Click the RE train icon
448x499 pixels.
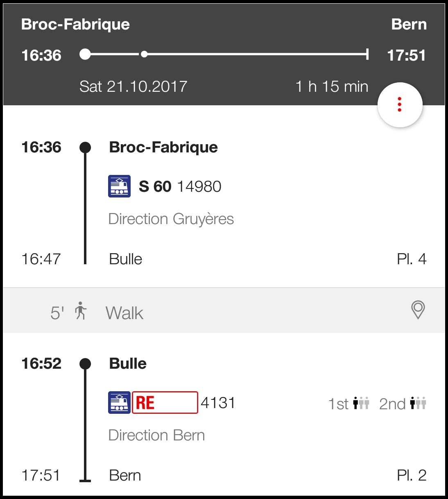pos(119,403)
